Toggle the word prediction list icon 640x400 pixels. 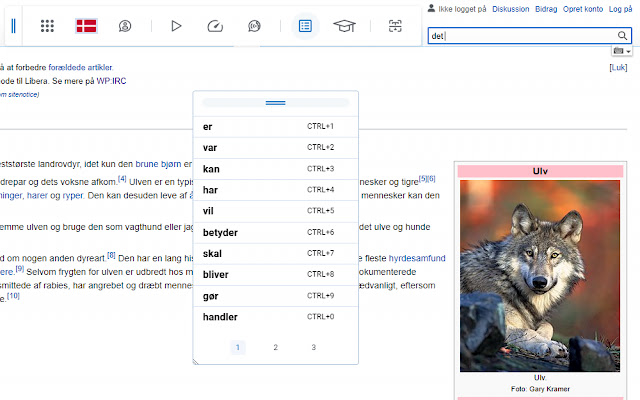pos(305,26)
